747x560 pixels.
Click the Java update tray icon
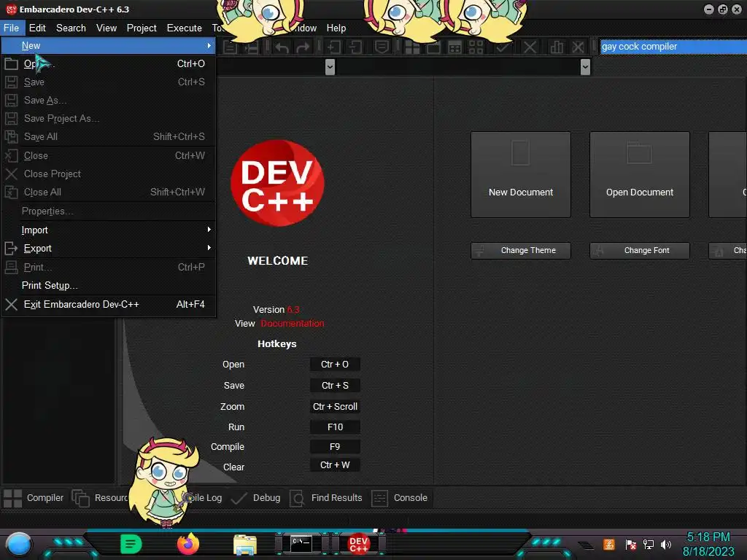click(x=609, y=544)
